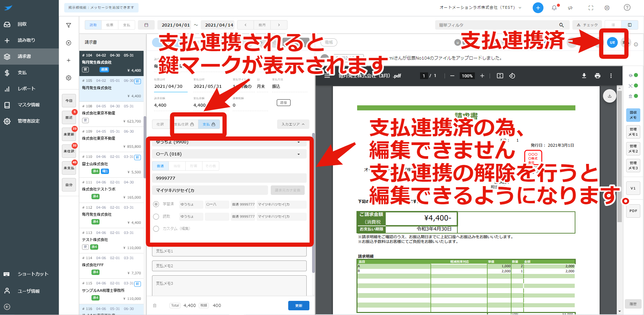644x315 pixels.
Task: Open the 回収メモ side button
Action: click(x=633, y=115)
